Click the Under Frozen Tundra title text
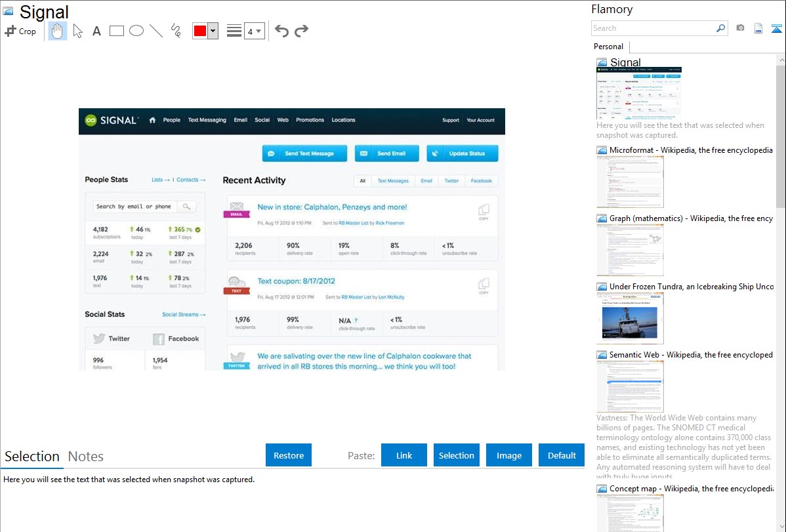 click(692, 286)
